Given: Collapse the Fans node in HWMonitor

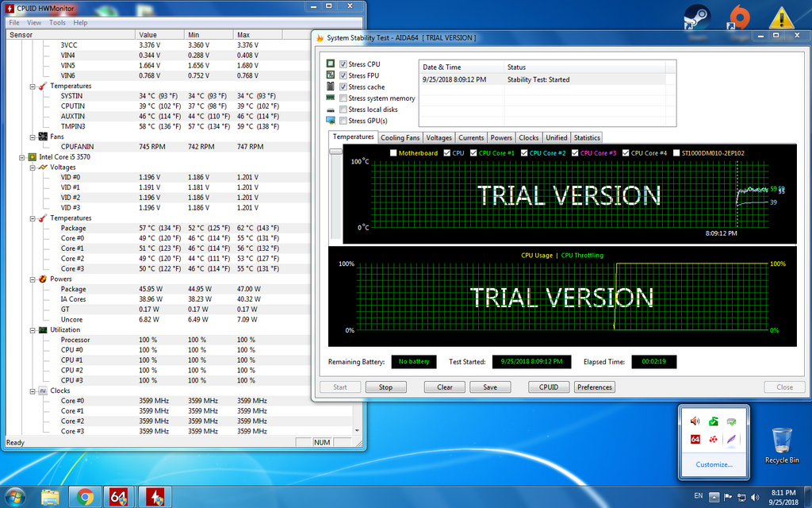Looking at the screenshot, I should 32,137.
